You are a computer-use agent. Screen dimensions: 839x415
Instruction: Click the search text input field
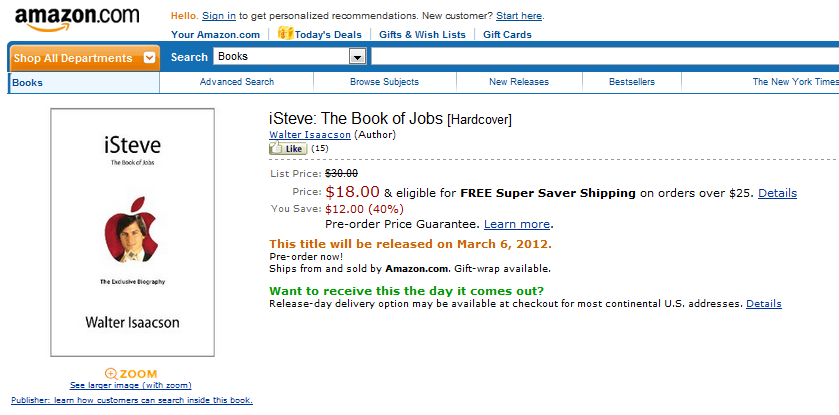605,56
